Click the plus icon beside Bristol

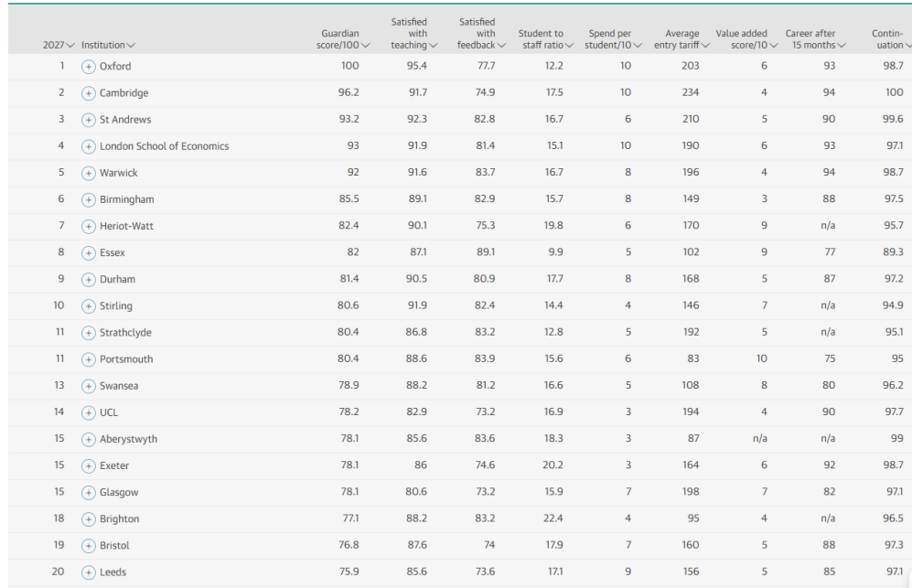(x=89, y=546)
